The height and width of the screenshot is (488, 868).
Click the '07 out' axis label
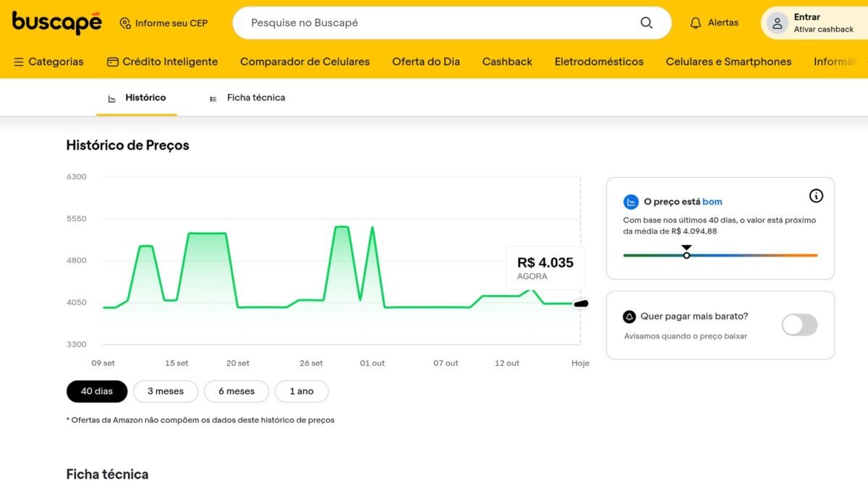[x=446, y=364]
